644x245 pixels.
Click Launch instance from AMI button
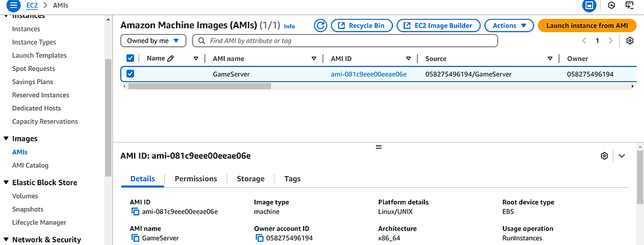(x=587, y=26)
